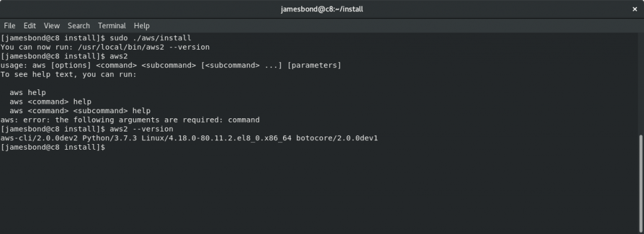
Task: Click the scrollbar track above the thumb
Action: click(641, 84)
